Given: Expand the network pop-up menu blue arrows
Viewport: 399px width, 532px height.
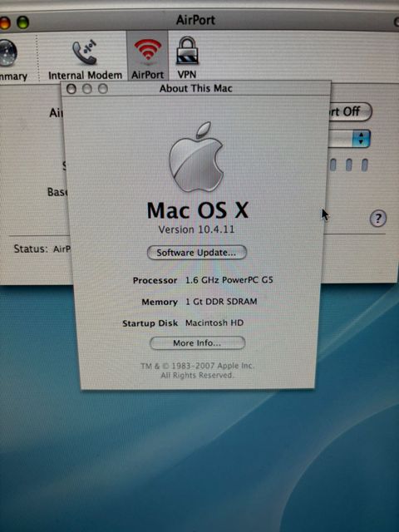Looking at the screenshot, I should (361, 139).
